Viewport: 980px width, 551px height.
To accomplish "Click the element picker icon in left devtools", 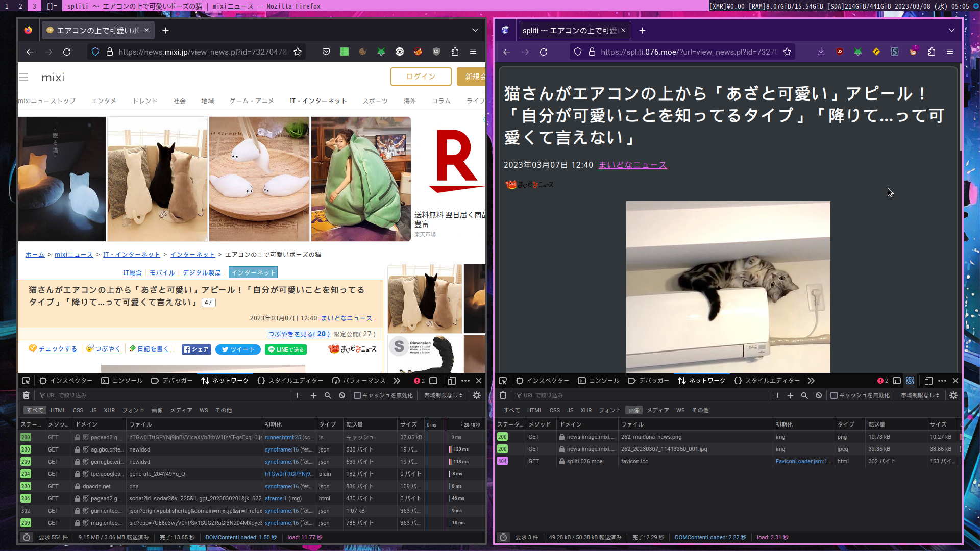I will (26, 381).
